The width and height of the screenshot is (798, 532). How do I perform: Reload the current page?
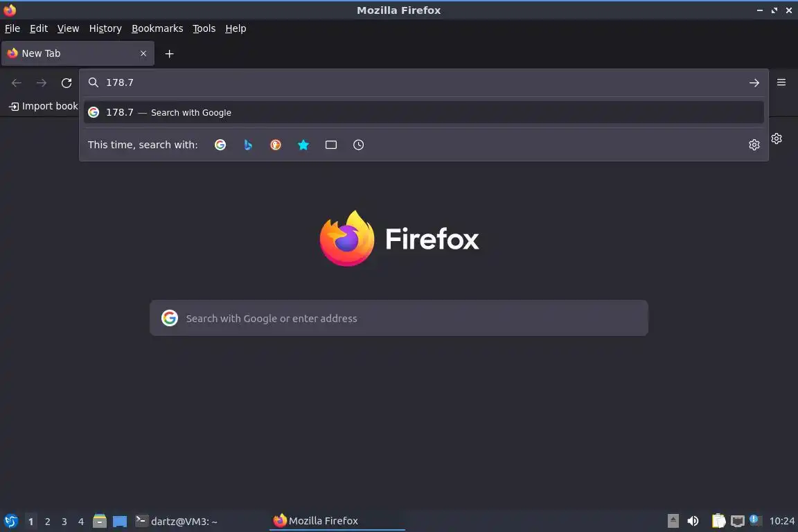click(x=66, y=83)
